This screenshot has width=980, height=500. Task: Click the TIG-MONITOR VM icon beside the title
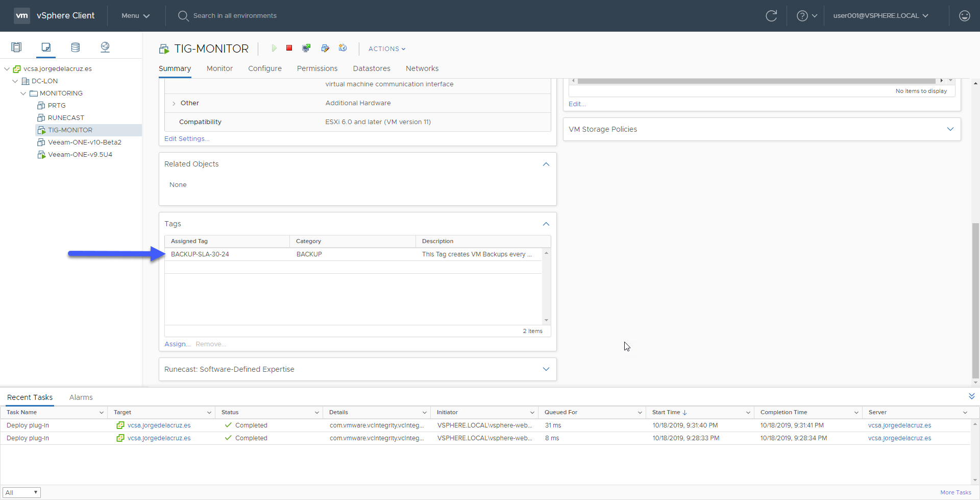(164, 49)
